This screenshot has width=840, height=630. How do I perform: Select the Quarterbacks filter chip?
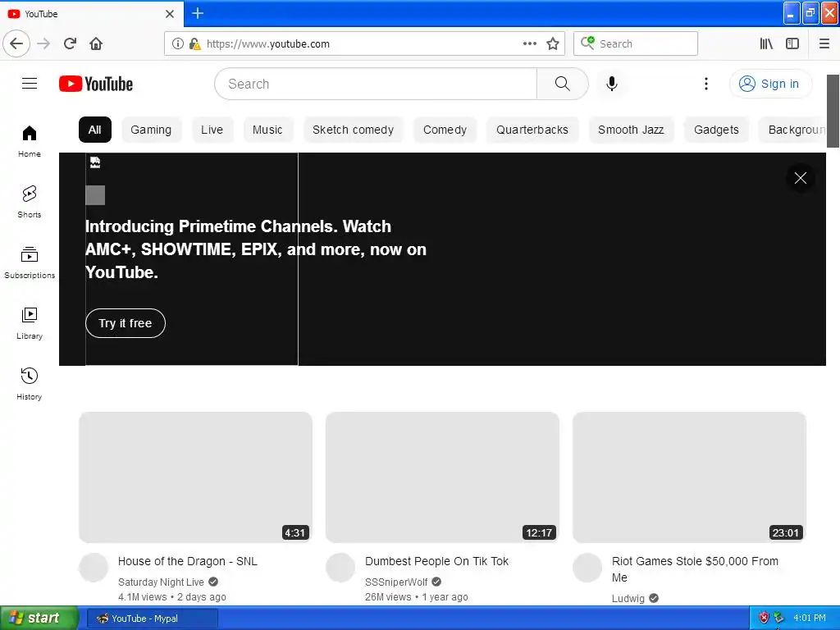[x=532, y=130]
